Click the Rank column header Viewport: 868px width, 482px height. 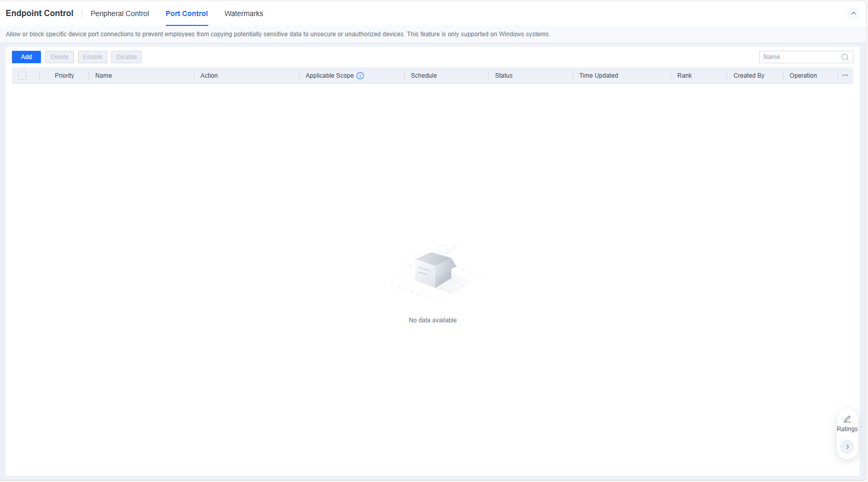685,76
